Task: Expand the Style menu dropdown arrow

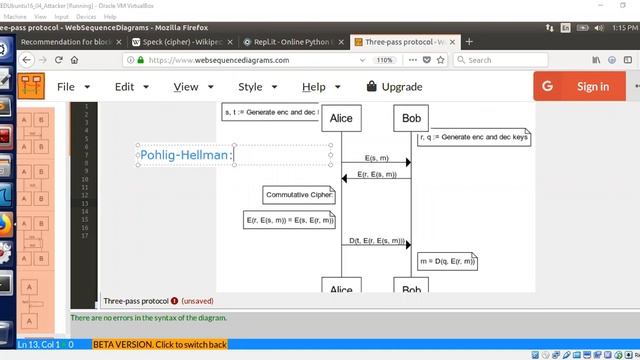Action: coord(274,87)
